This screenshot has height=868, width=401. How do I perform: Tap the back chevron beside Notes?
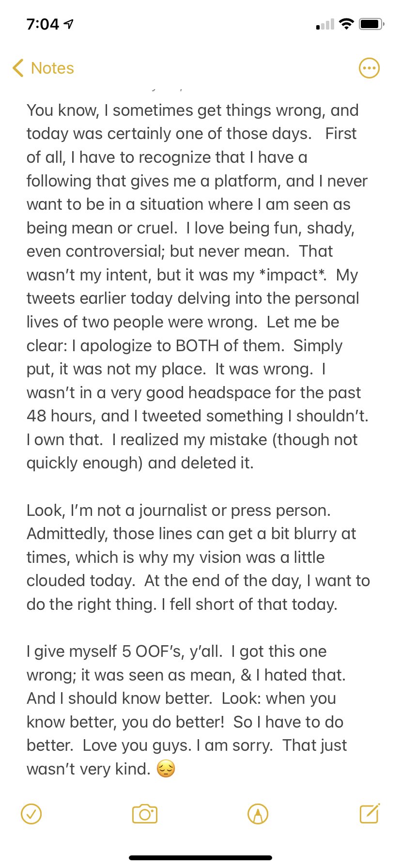point(18,68)
